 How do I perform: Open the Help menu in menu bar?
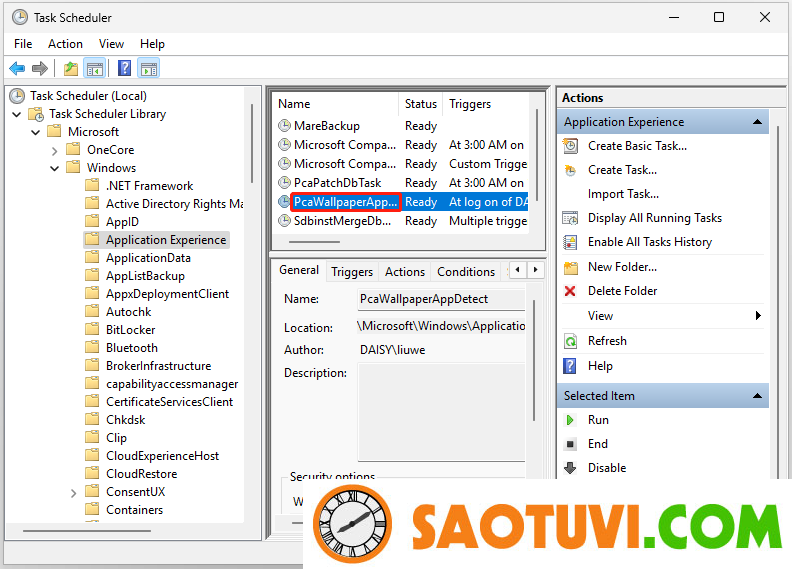coord(152,44)
